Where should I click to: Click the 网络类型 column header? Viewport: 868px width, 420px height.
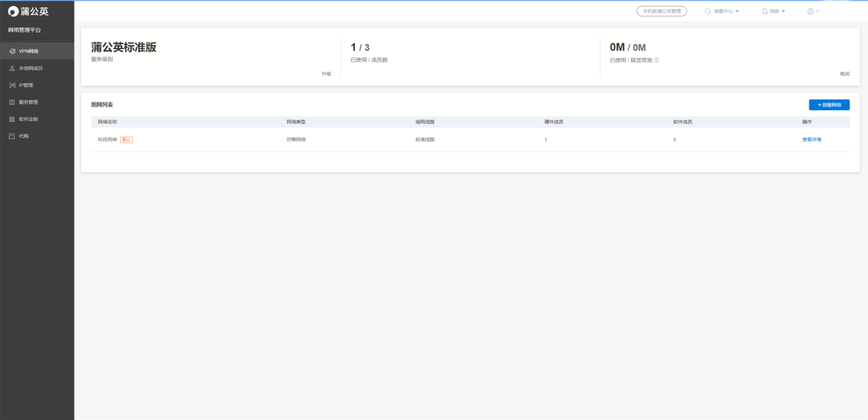296,122
